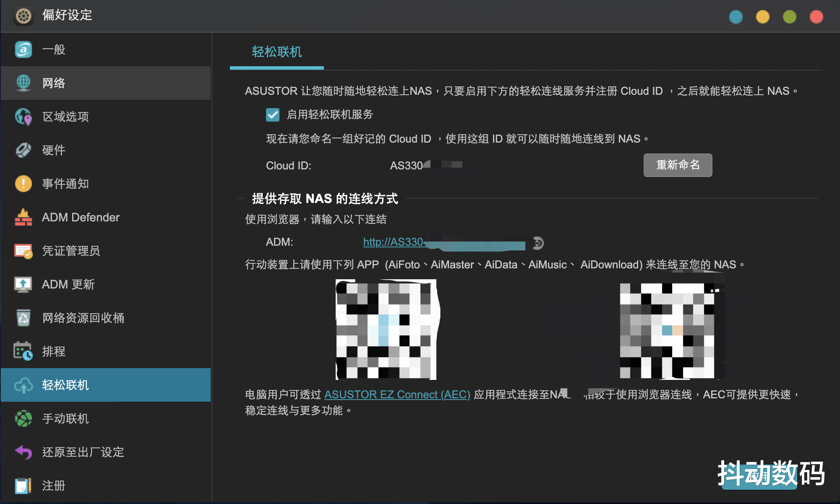Click the copy link icon beside ADM URL
840x504 pixels.
point(538,243)
